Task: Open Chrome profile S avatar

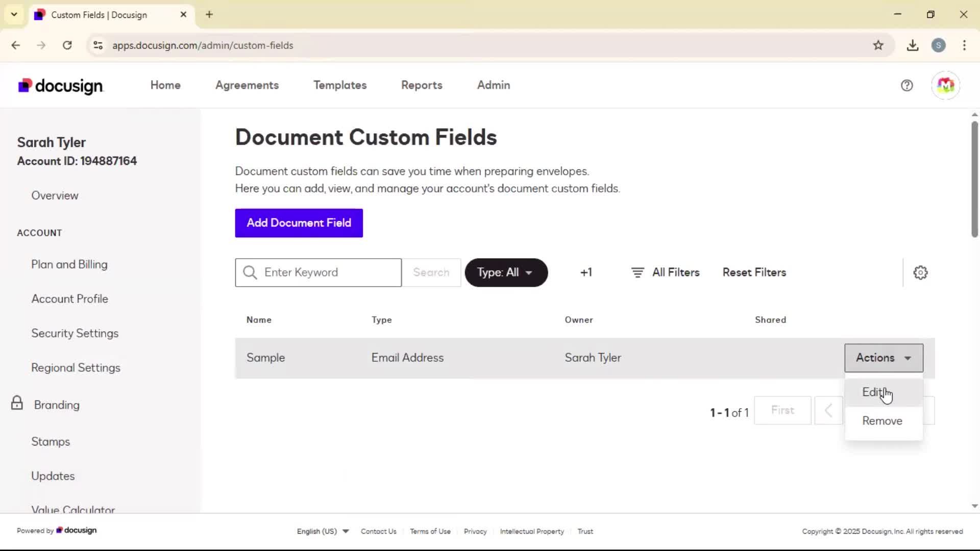Action: click(938, 45)
